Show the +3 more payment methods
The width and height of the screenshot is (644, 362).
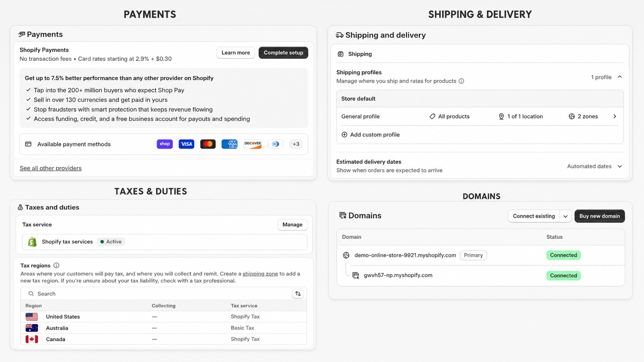(x=296, y=144)
